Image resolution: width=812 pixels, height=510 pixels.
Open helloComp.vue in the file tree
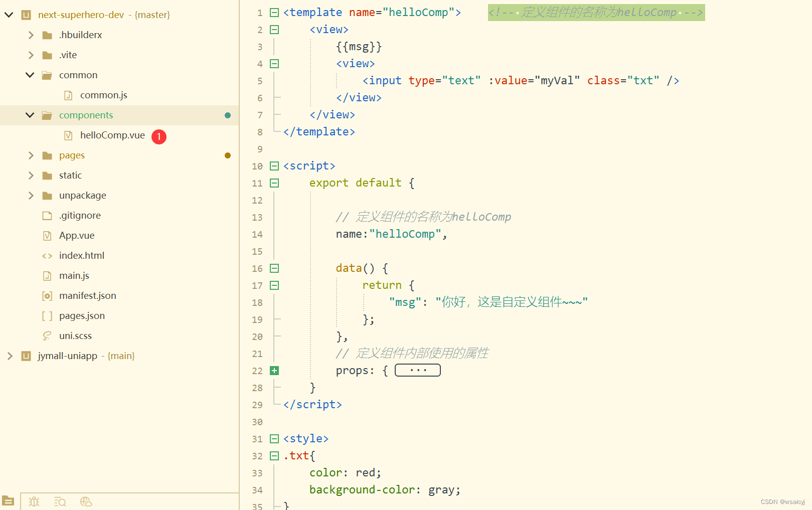coord(112,135)
